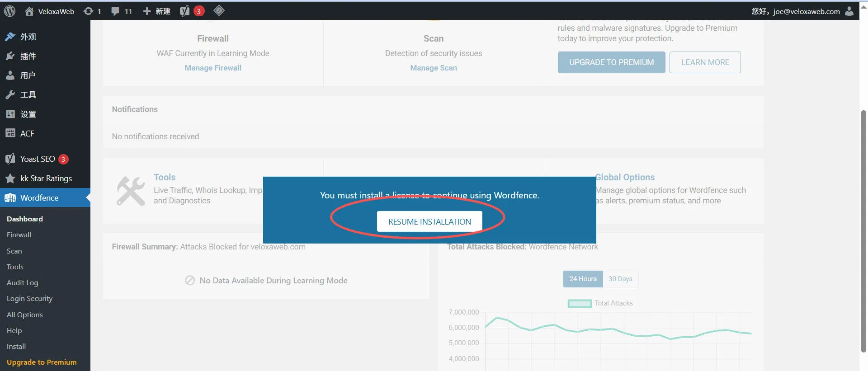Expand the 新建 new content menu
868x371 pixels.
tap(157, 11)
